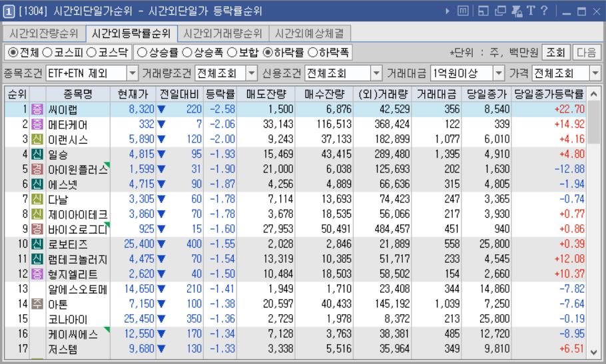Viewport: 606px width, 364px height.
Task: Click the 신 badge next to 다날
Action: point(37,199)
